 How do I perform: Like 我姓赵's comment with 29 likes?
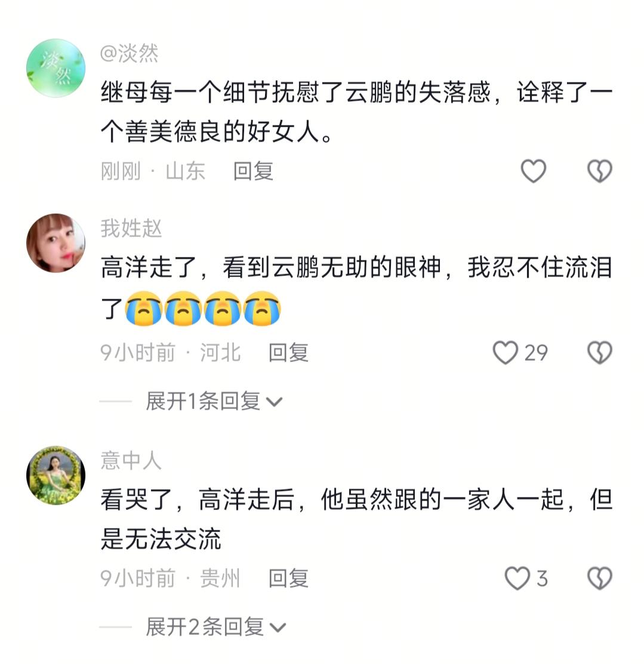pyautogui.click(x=506, y=353)
